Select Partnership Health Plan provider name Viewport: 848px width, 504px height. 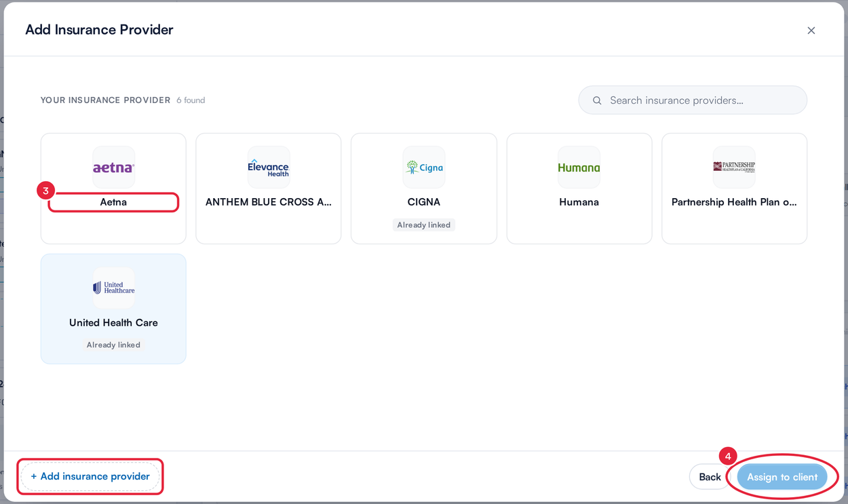pyautogui.click(x=734, y=202)
